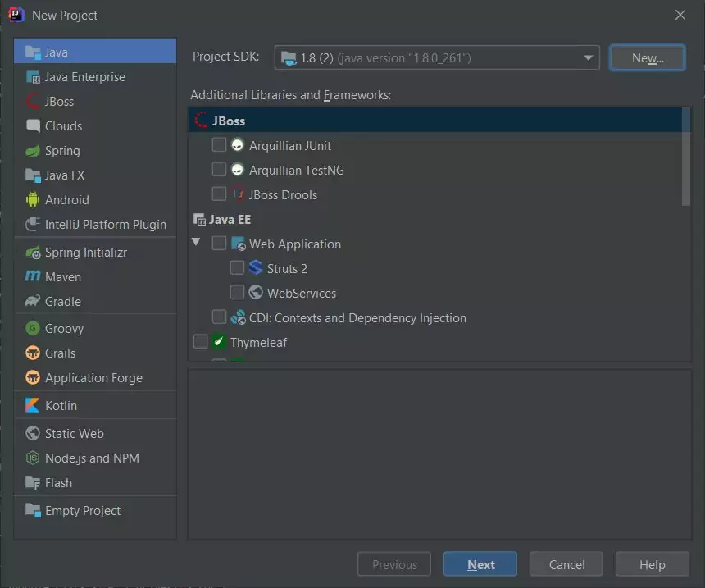Click the New... SDK button

(x=647, y=57)
